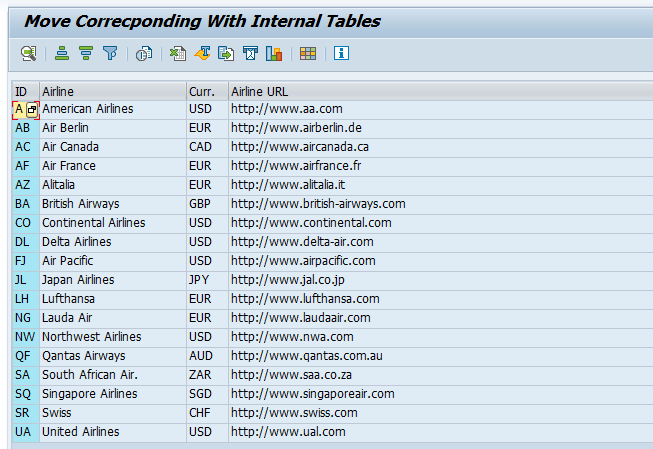Viewport: 653px width, 449px height.
Task: Send the list to a mail recipient
Action: coord(250,53)
